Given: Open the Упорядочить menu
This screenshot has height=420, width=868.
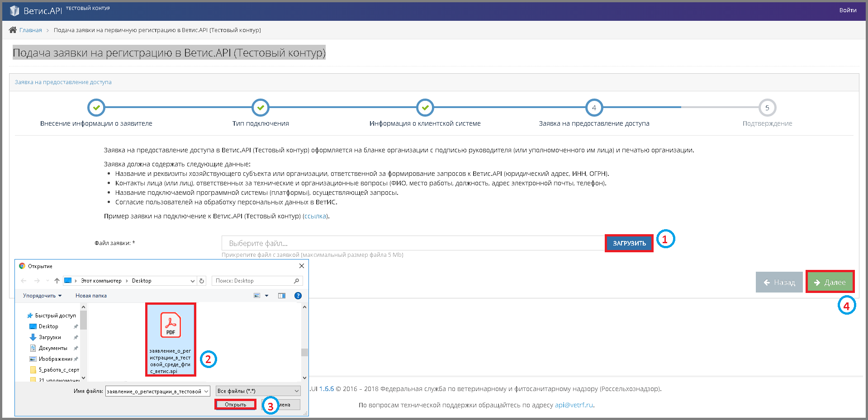Looking at the screenshot, I should [x=42, y=296].
